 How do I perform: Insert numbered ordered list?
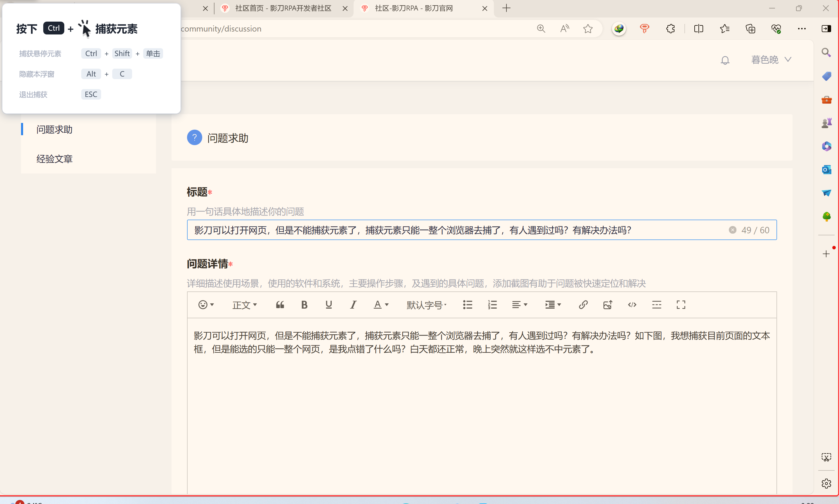point(492,305)
